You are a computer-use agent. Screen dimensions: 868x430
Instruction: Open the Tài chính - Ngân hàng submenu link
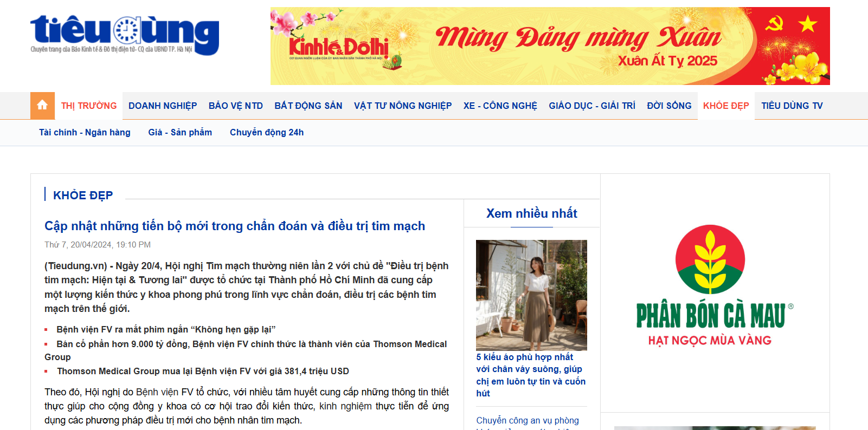[85, 132]
